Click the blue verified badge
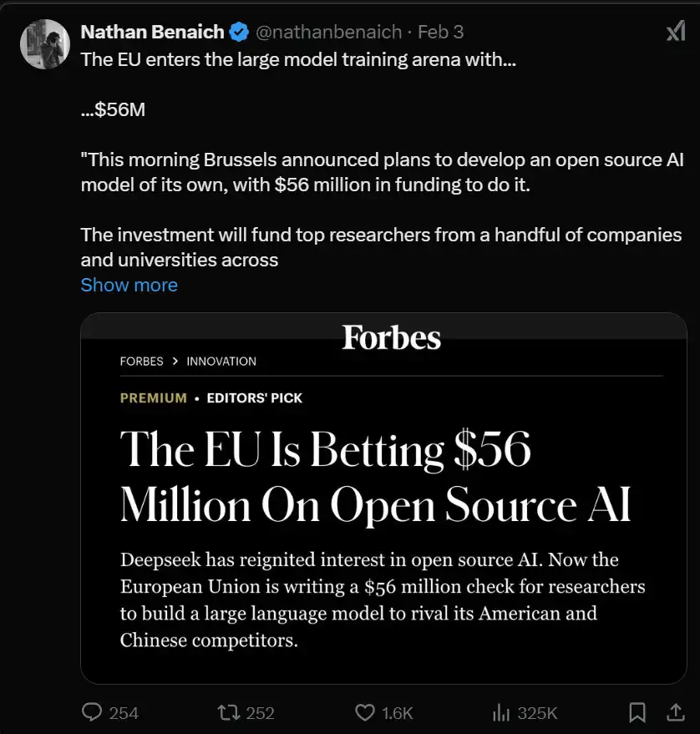Screen dimensions: 700x734 point(239,33)
